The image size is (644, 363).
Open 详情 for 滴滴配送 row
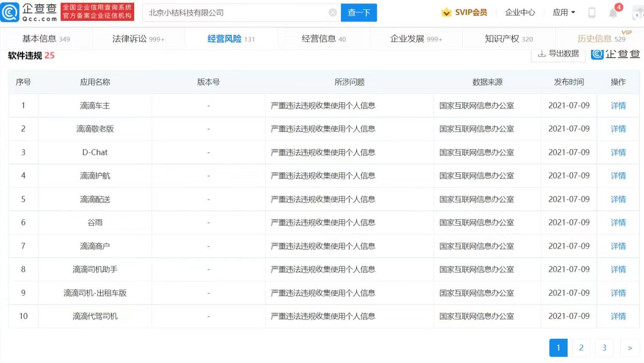point(618,199)
